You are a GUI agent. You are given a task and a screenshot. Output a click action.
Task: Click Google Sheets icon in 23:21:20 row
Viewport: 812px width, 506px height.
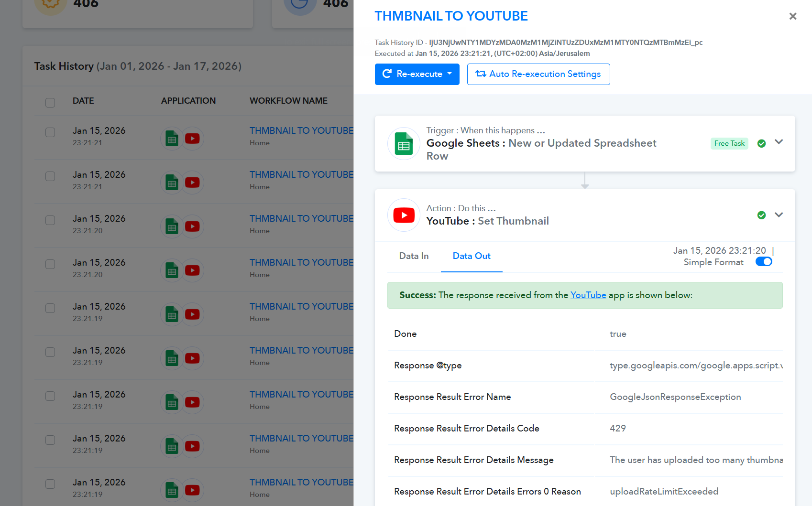click(172, 226)
